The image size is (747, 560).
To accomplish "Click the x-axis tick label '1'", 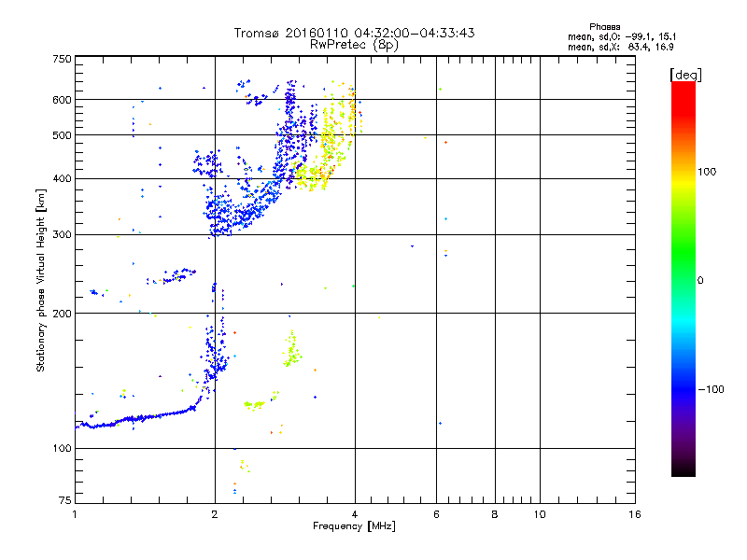I will [75, 514].
